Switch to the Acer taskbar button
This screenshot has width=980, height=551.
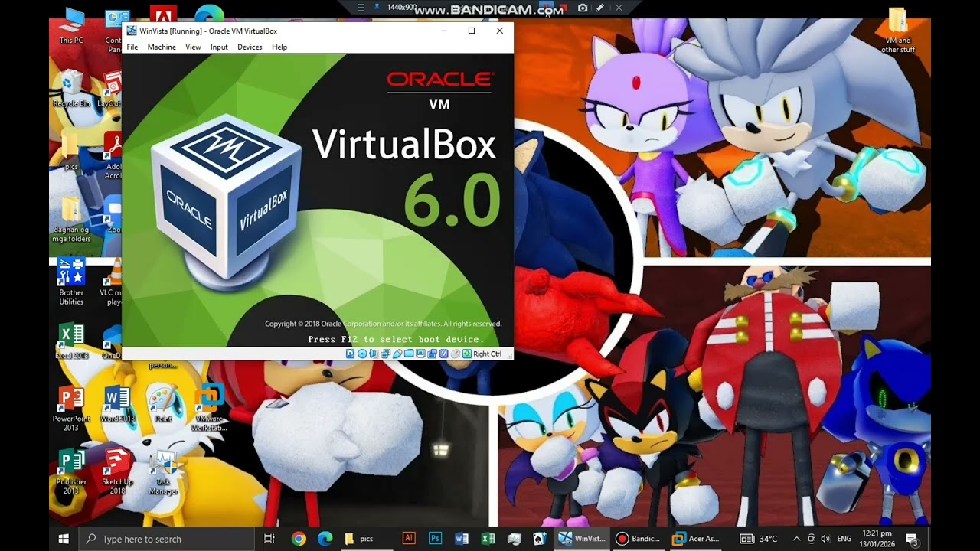tap(695, 539)
